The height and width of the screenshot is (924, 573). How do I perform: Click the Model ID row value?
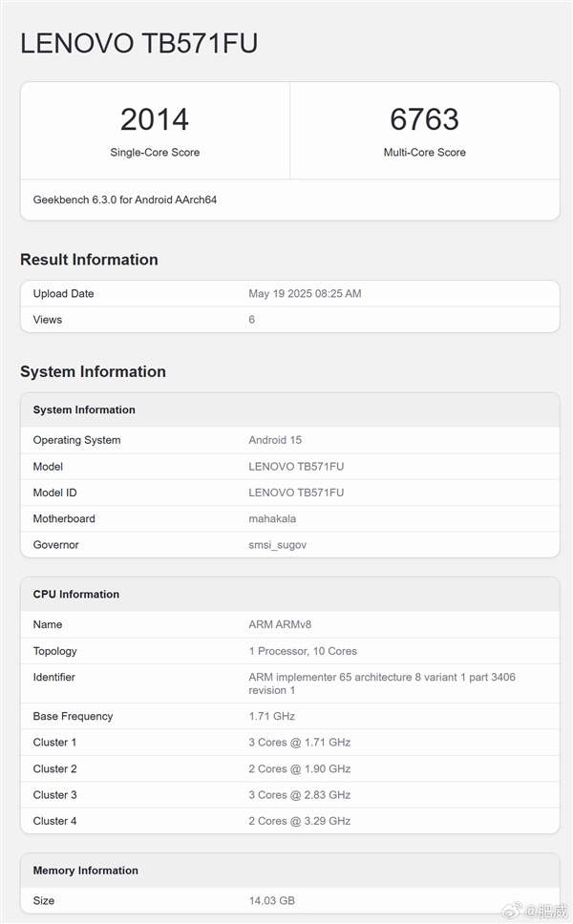coord(296,493)
